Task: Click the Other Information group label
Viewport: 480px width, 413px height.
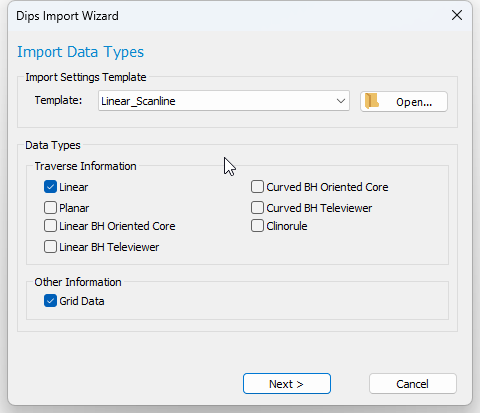Action: pos(78,282)
